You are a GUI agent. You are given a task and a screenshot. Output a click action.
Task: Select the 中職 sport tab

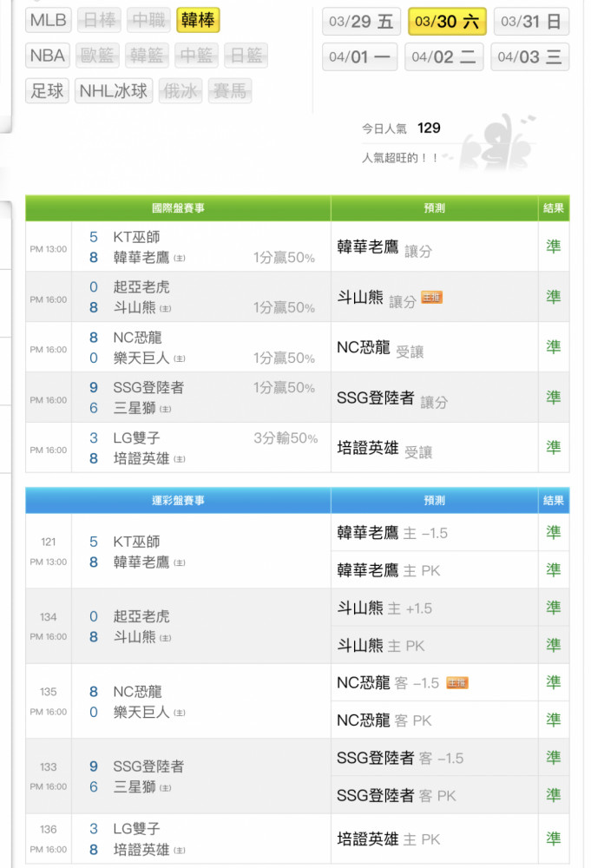(x=149, y=21)
